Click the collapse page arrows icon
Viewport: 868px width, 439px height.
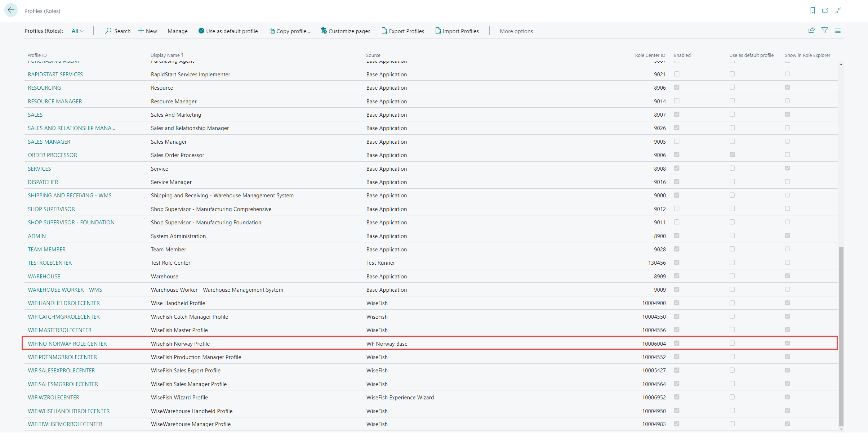[838, 10]
